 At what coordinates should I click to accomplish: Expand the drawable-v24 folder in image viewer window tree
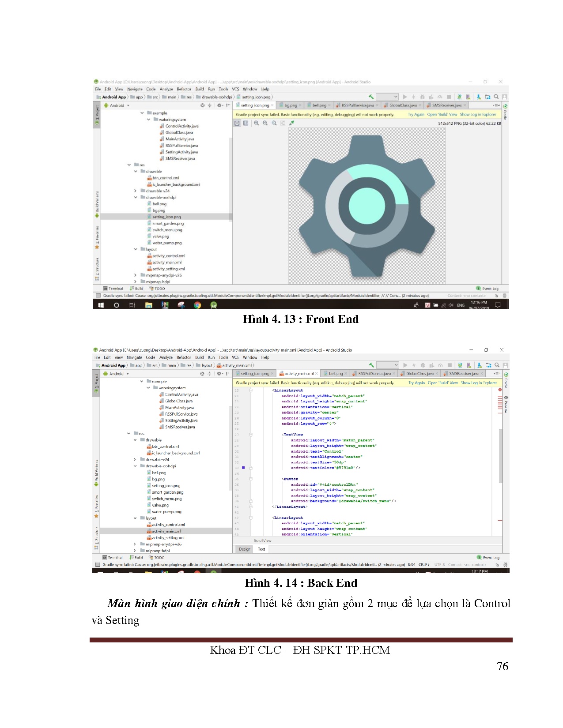[135, 191]
